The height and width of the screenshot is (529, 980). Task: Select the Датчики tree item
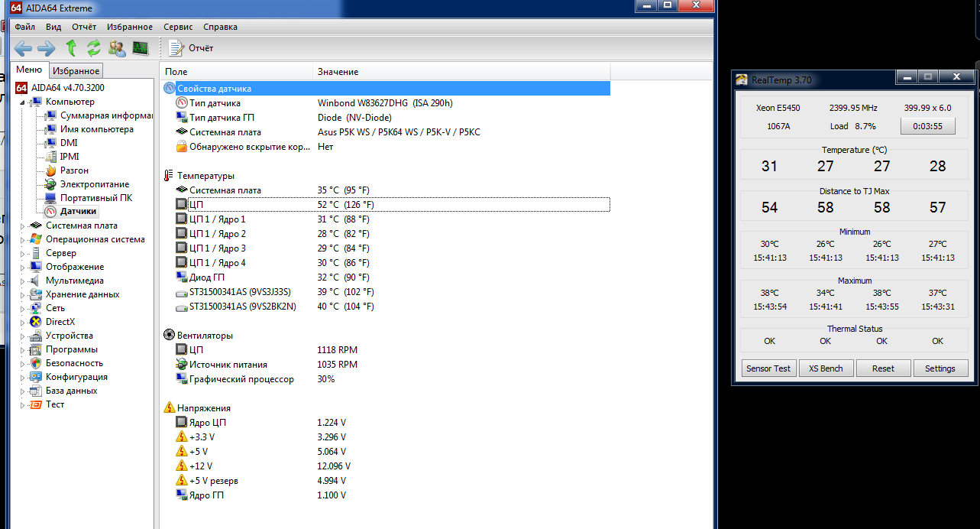click(71, 211)
